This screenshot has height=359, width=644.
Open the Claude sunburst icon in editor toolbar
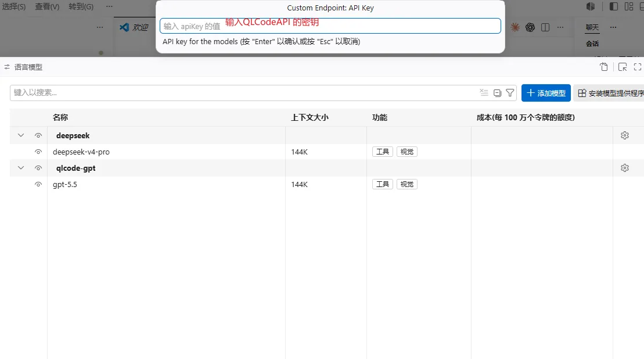515,27
